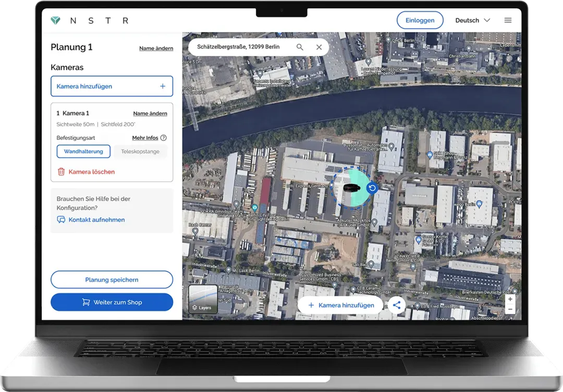
Task: Click the Customized Business Services map pin
Action: pos(334,285)
